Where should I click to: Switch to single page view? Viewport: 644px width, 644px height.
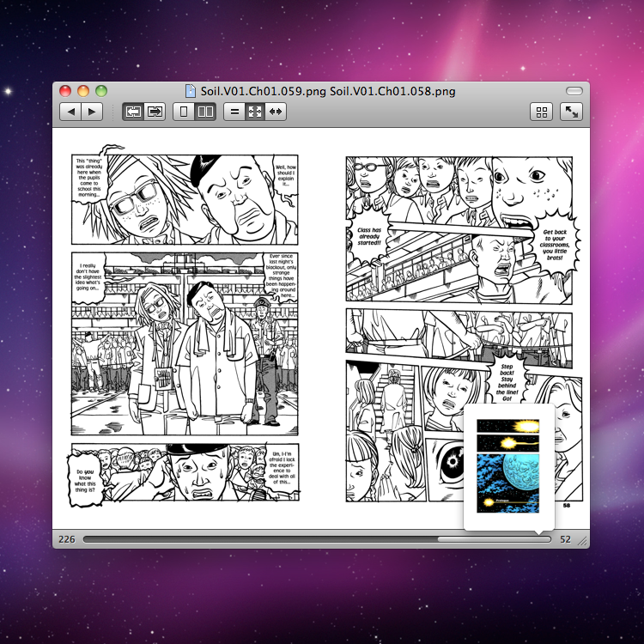[184, 112]
